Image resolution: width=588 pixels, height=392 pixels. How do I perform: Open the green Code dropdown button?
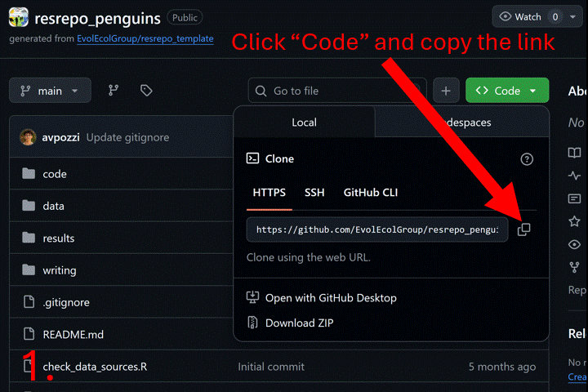(507, 91)
